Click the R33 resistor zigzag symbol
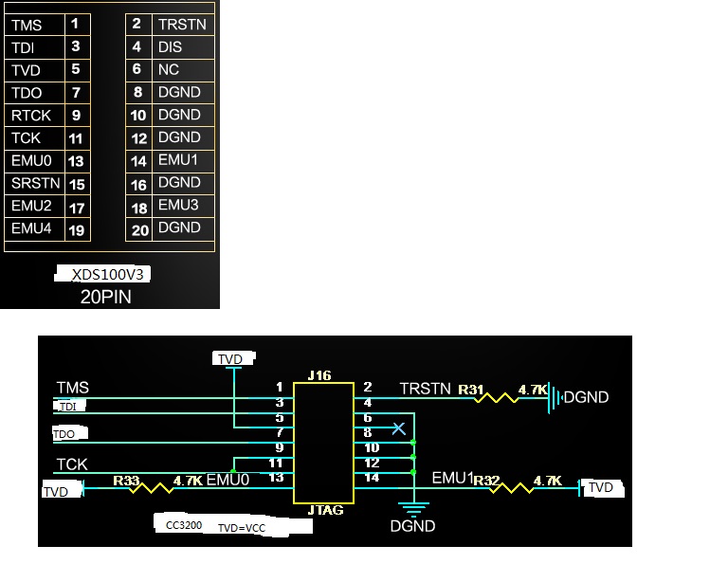The width and height of the screenshot is (728, 582). (x=151, y=488)
